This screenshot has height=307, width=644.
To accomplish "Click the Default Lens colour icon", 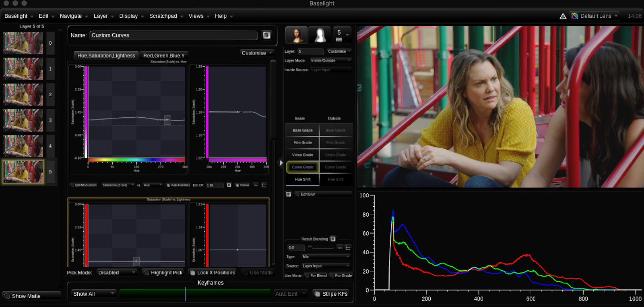I will point(575,16).
